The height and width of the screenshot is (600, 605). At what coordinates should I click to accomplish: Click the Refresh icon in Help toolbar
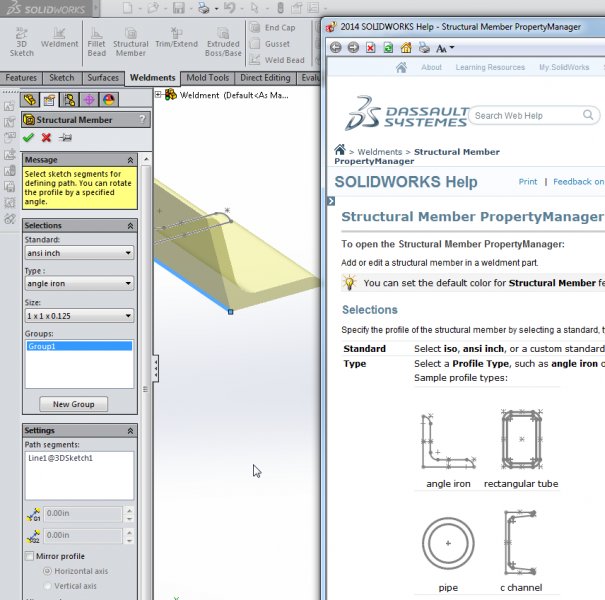(388, 48)
